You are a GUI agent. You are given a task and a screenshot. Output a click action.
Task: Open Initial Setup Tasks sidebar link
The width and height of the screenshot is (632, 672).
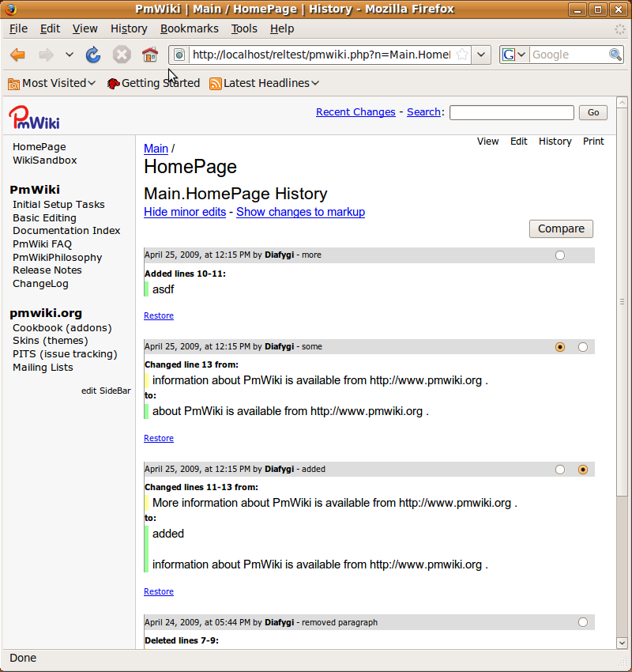point(58,205)
